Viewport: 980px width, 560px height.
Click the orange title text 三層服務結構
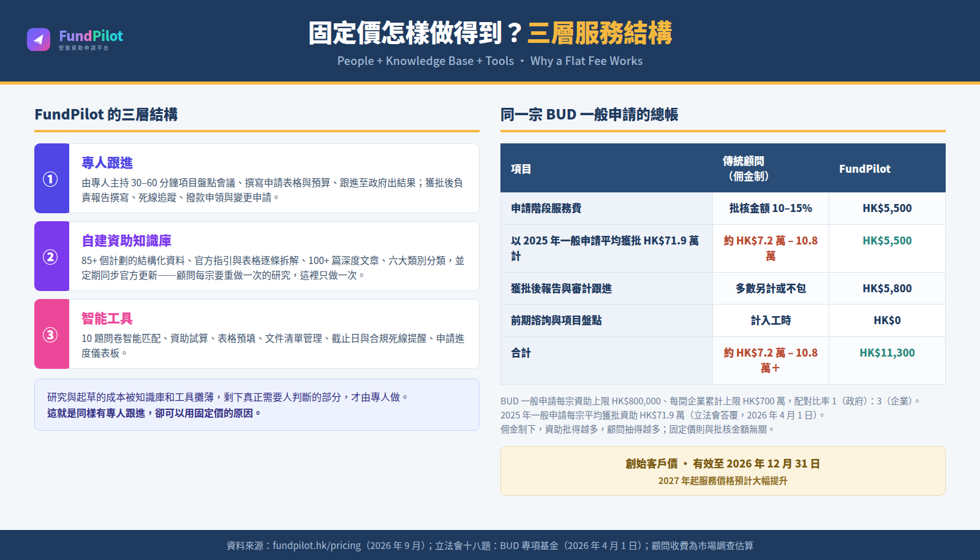600,33
